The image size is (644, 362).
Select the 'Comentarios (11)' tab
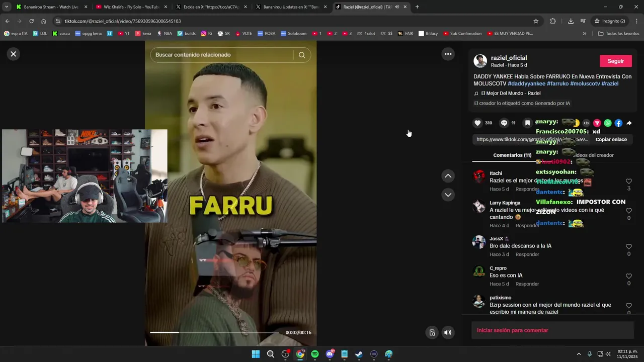tap(512, 155)
